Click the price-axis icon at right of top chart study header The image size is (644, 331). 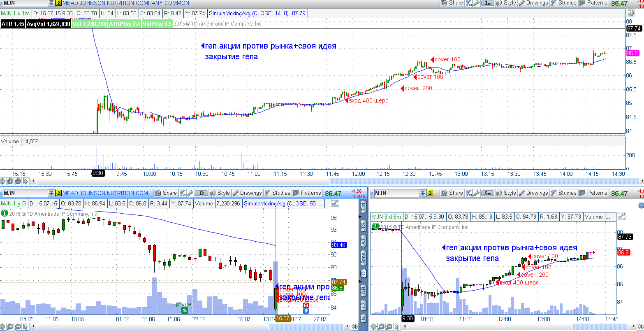point(631,13)
